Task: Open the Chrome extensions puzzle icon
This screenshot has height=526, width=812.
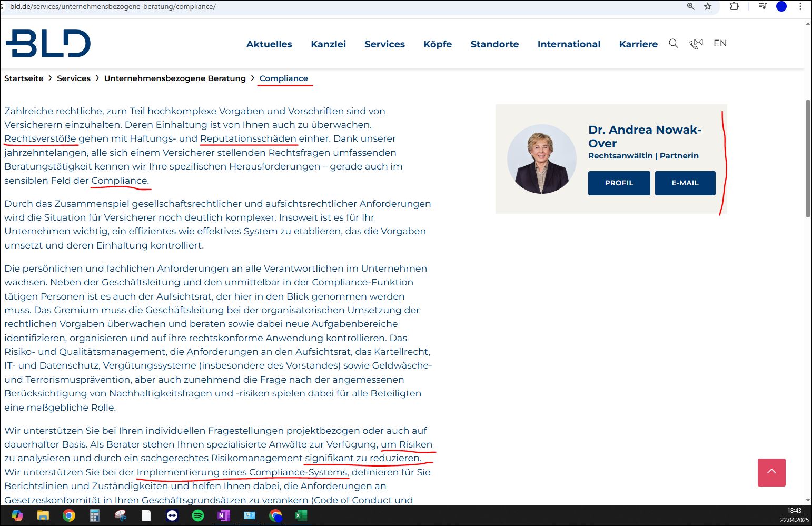Action: 734,6
